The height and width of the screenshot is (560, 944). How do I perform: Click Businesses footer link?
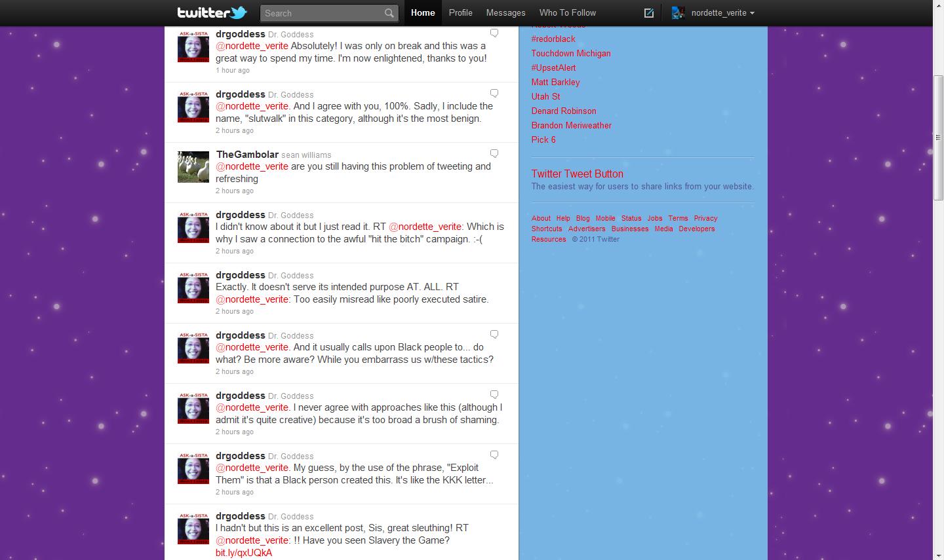[x=630, y=229]
